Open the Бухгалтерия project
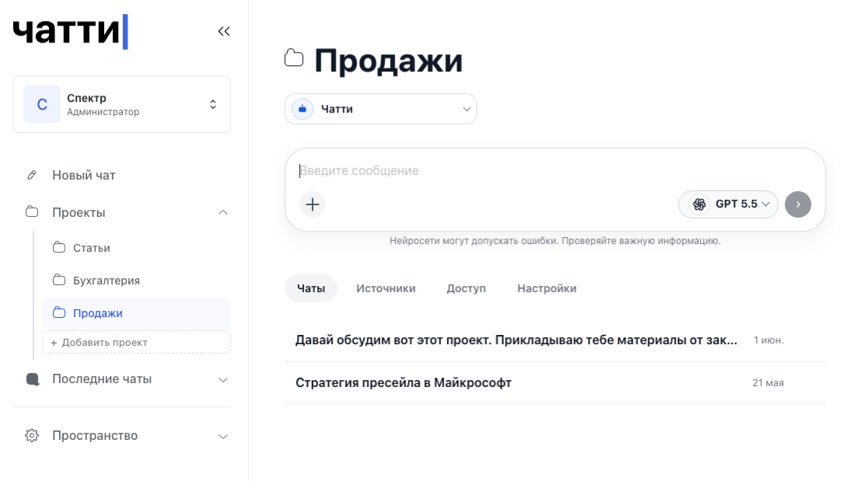868x481 pixels. tap(136, 281)
